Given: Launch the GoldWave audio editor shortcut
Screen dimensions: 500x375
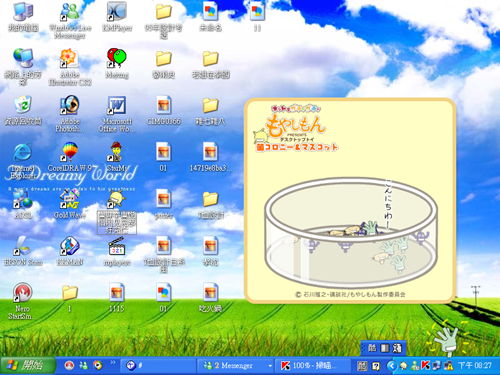Looking at the screenshot, I should 70,204.
